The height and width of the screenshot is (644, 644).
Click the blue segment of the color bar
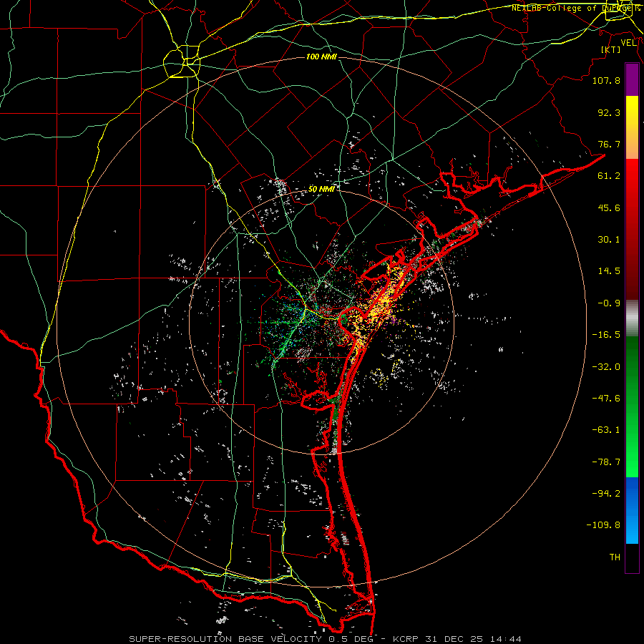[x=632, y=510]
